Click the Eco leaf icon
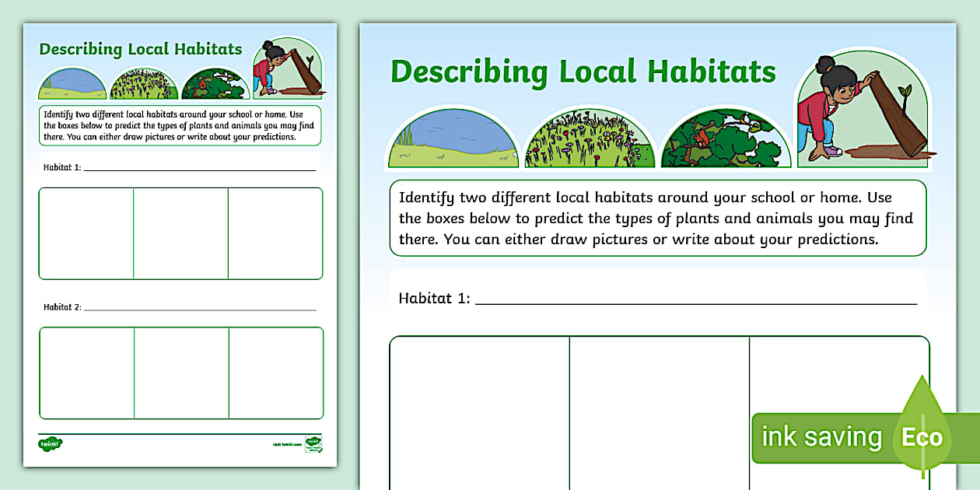This screenshot has height=490, width=980. (x=922, y=436)
